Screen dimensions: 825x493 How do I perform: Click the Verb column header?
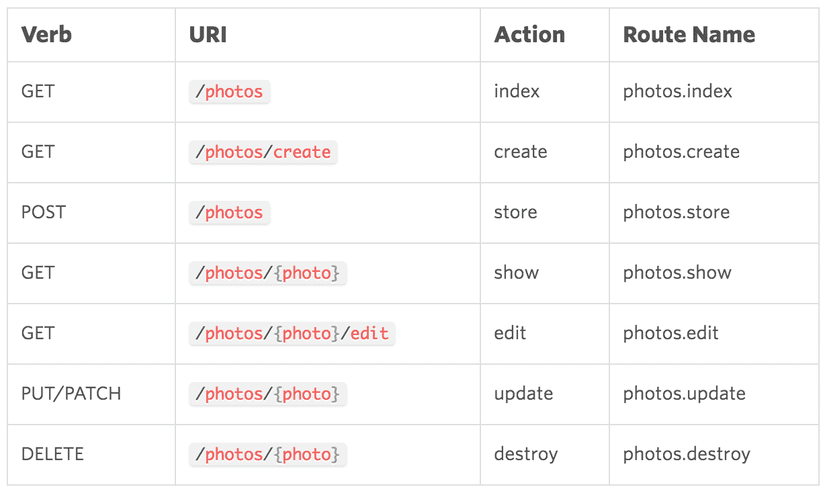click(x=46, y=35)
